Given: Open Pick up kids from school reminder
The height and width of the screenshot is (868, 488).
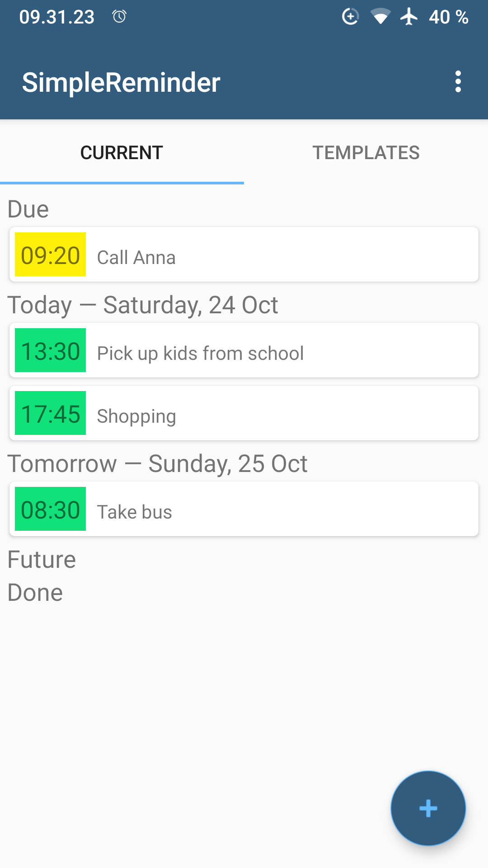Looking at the screenshot, I should pos(280,351).
